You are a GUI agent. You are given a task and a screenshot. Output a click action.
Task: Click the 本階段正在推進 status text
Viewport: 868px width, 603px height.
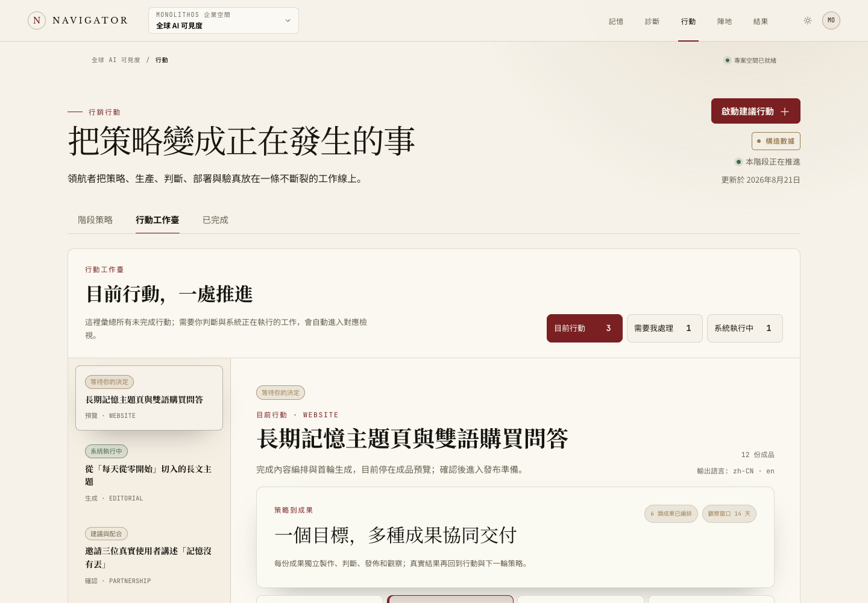click(773, 162)
